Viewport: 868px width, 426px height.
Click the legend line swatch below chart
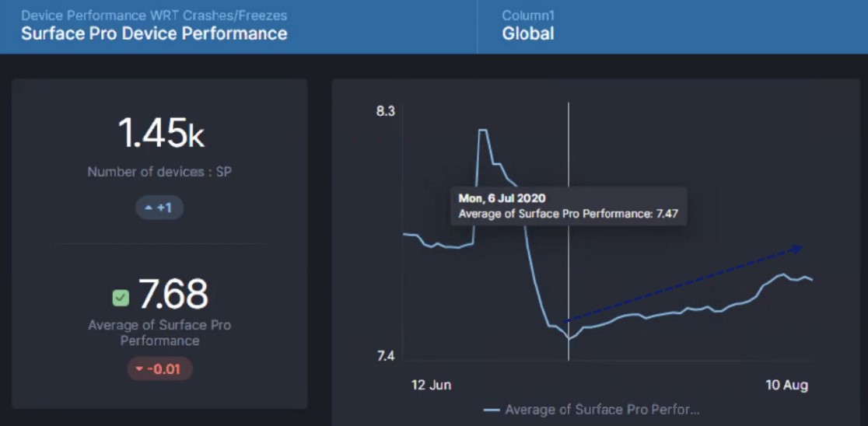(491, 410)
